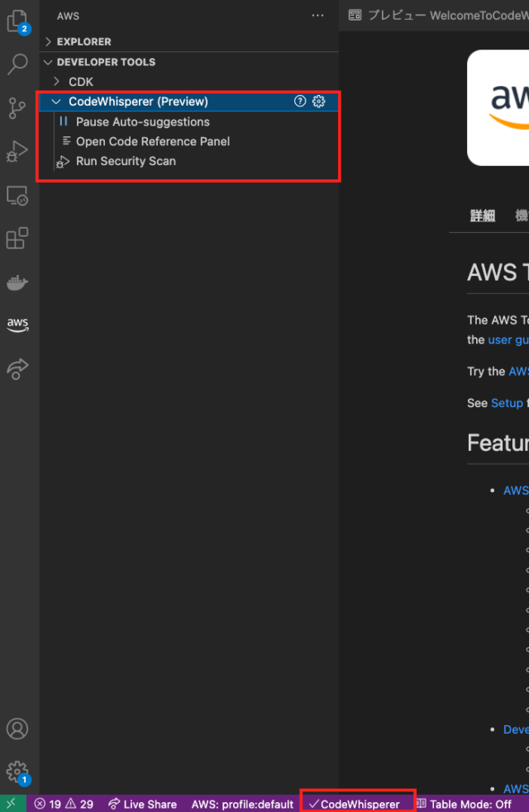Screen dimensions: 529x812
Task: Click the AWS extension logo image
Action: pos(498,107)
